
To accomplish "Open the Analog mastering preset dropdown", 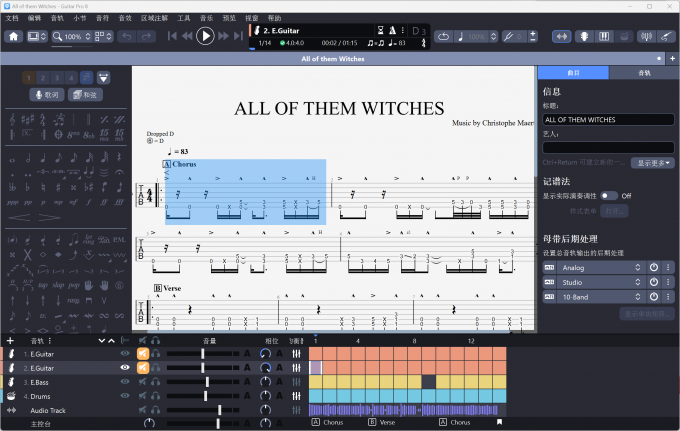I will (x=598, y=268).
